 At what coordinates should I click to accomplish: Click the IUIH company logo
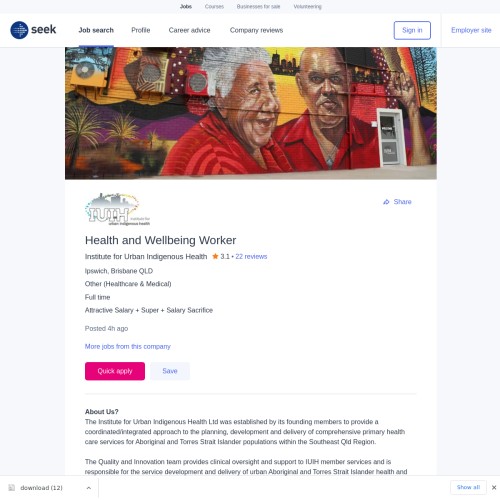click(117, 209)
